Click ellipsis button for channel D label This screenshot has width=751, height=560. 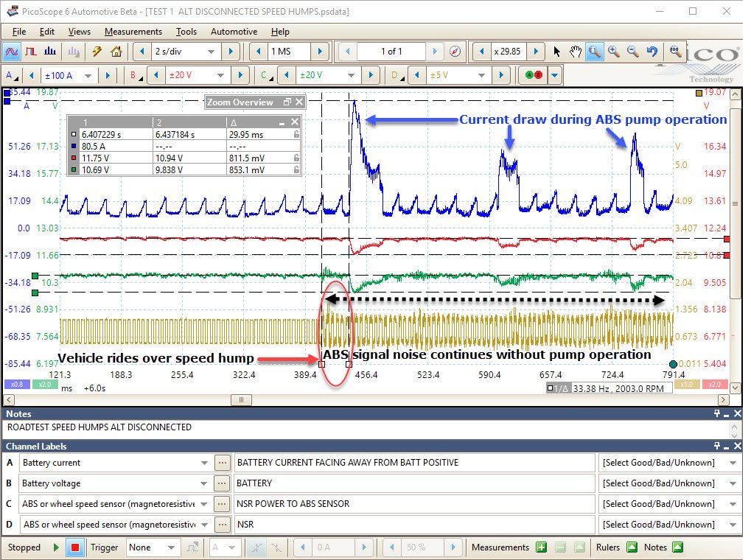[223, 525]
